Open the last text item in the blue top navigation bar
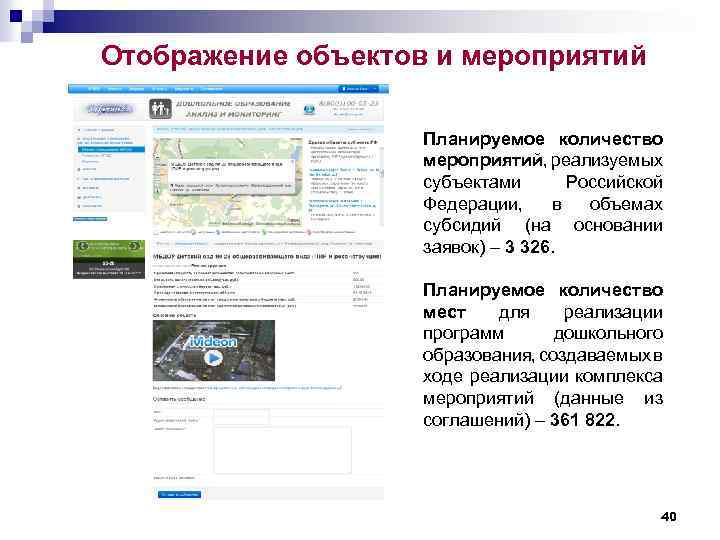 pyautogui.click(x=211, y=89)
